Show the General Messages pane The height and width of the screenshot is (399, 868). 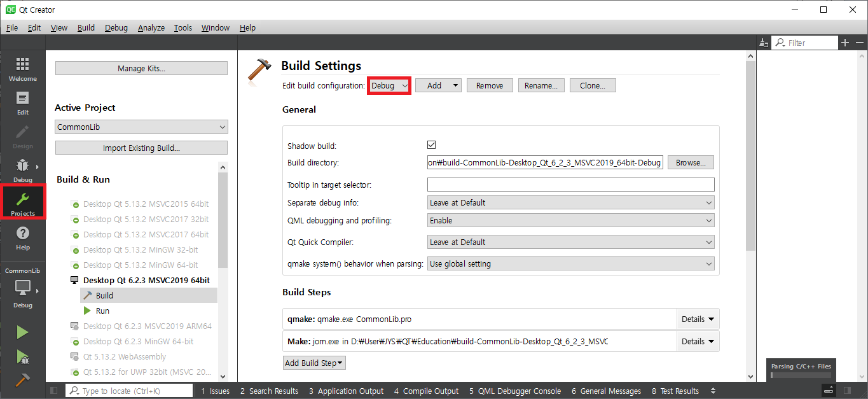click(x=606, y=391)
